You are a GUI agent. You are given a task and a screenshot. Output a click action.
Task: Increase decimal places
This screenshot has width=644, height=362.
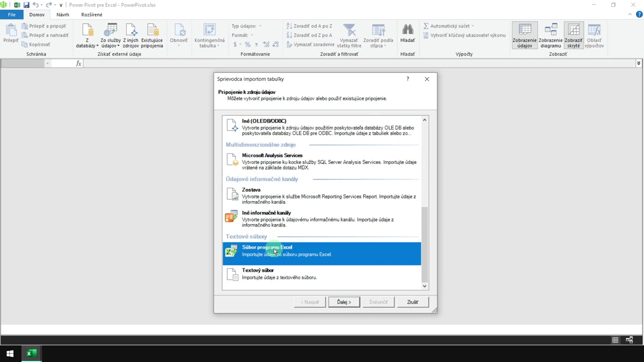(266, 45)
